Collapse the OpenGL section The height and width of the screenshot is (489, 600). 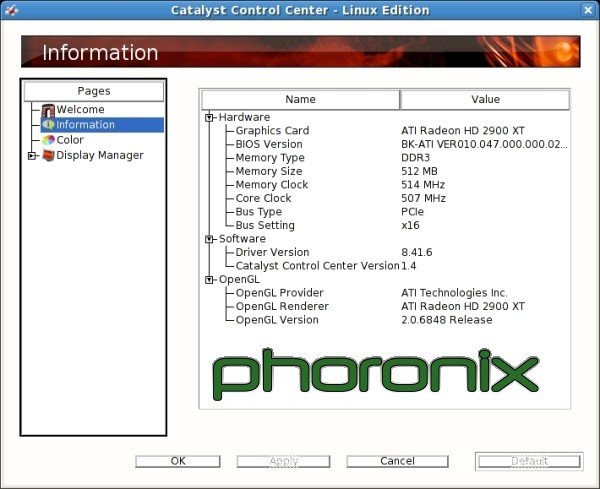(x=210, y=280)
